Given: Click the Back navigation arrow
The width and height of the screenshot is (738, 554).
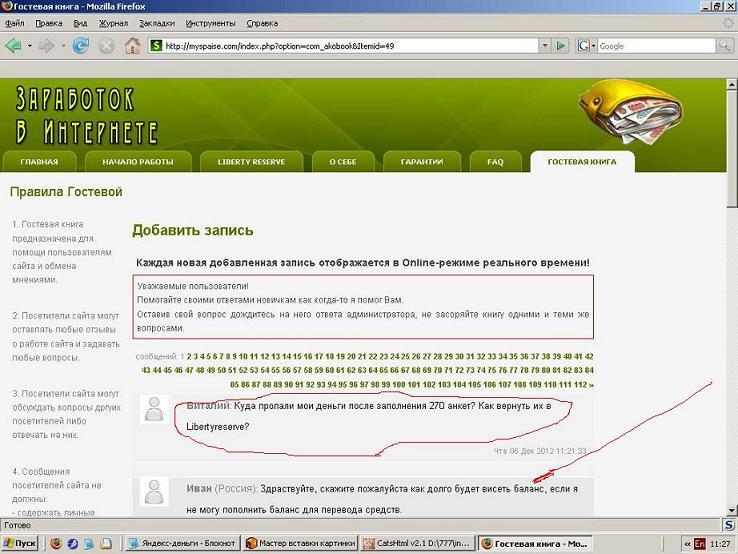Looking at the screenshot, I should 14,45.
